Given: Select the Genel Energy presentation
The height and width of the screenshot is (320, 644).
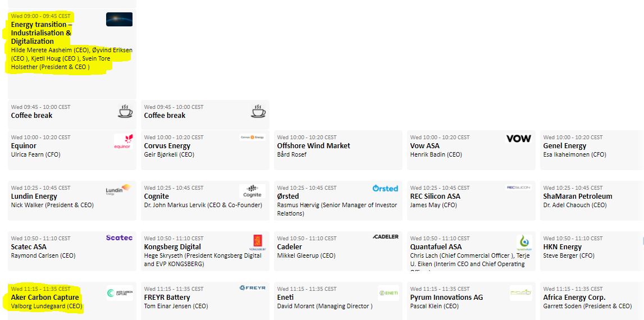Looking at the screenshot, I should click(x=565, y=146).
